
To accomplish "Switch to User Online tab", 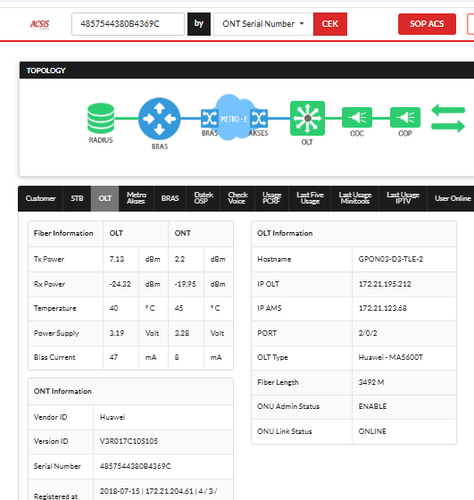I will click(x=452, y=198).
